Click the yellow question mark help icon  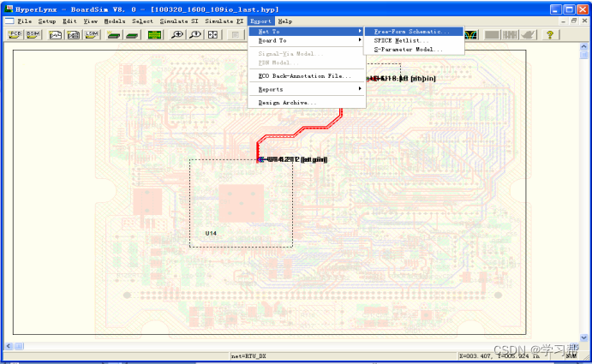[x=550, y=35]
